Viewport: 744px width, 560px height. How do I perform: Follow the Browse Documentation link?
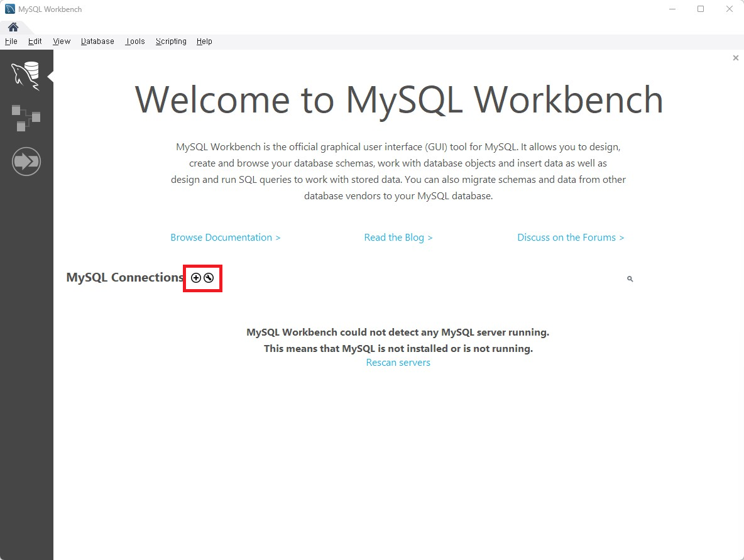pyautogui.click(x=226, y=238)
